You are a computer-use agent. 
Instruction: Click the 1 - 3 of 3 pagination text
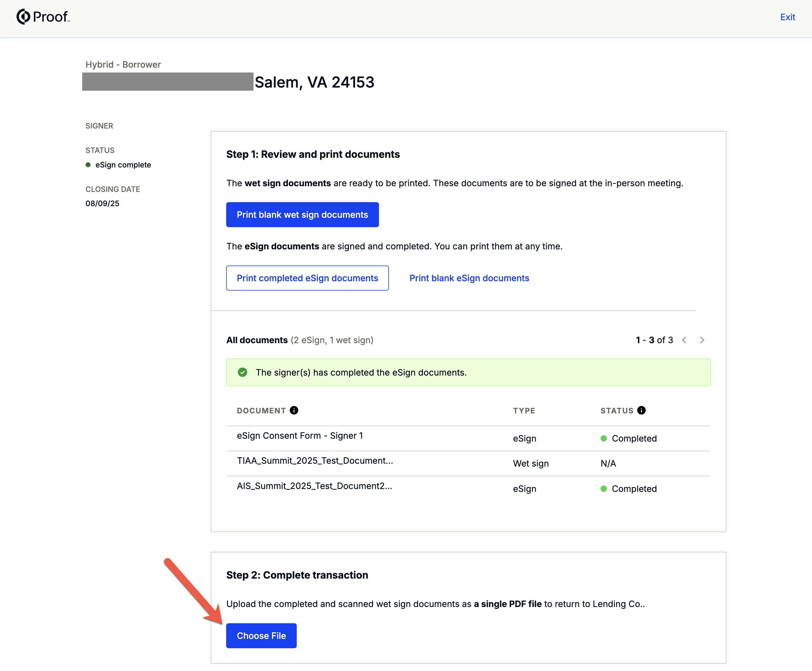(x=654, y=340)
